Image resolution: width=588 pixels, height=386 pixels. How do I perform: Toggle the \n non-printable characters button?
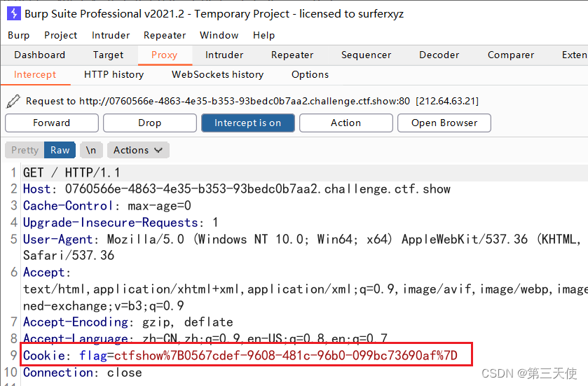click(91, 151)
